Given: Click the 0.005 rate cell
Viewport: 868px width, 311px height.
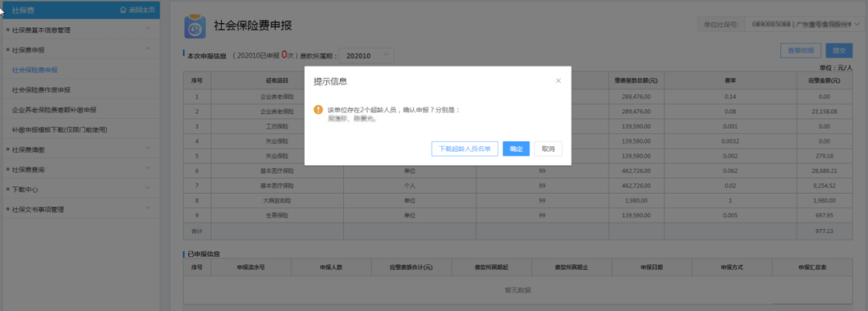Looking at the screenshot, I should pyautogui.click(x=730, y=215).
